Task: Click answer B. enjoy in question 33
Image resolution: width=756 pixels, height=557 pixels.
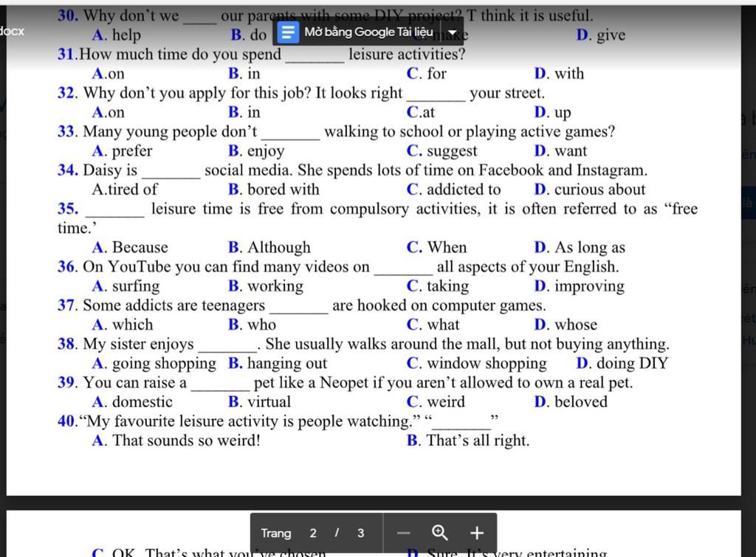Action: point(256,151)
